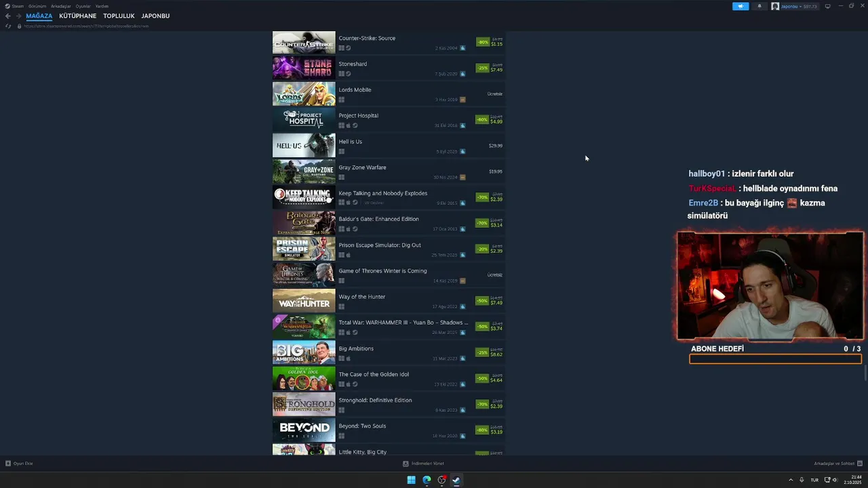Open the Counter-Strike: Source title
The image size is (868, 488).
tap(367, 38)
